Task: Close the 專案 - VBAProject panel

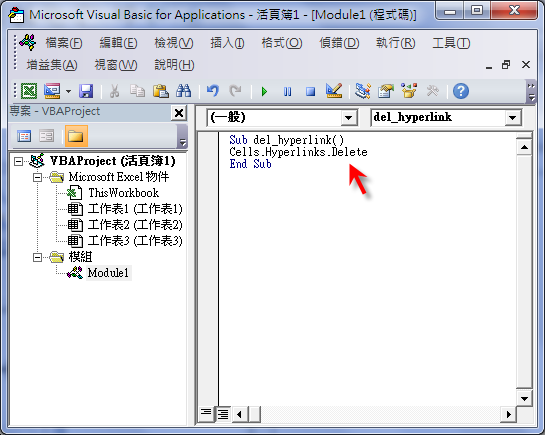Action: pyautogui.click(x=179, y=113)
